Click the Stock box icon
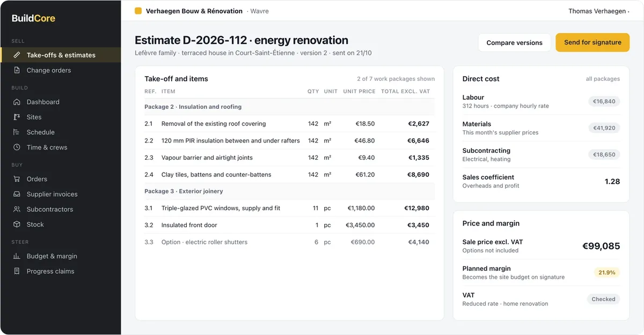This screenshot has height=335, width=644. pos(17,224)
